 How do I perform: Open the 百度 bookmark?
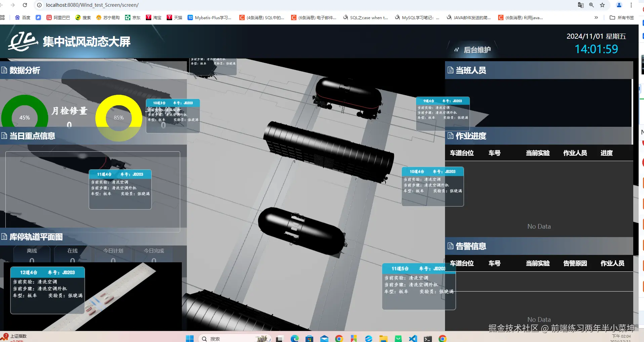23,17
